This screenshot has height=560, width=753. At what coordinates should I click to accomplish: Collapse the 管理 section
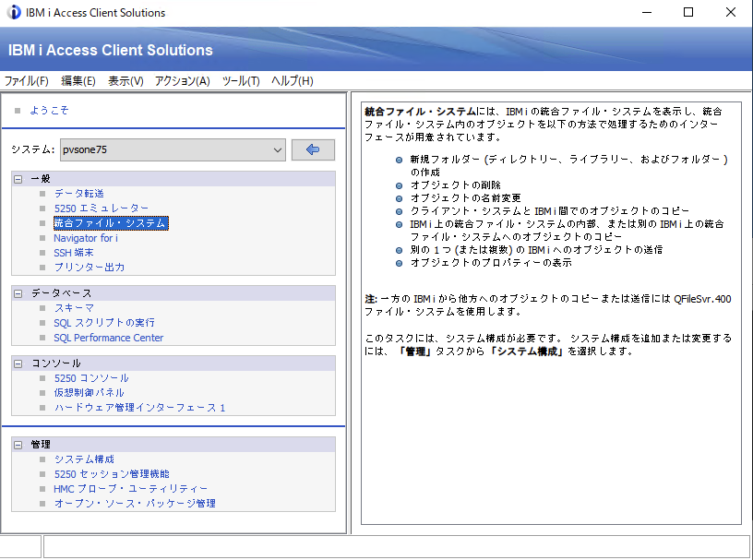click(18, 445)
